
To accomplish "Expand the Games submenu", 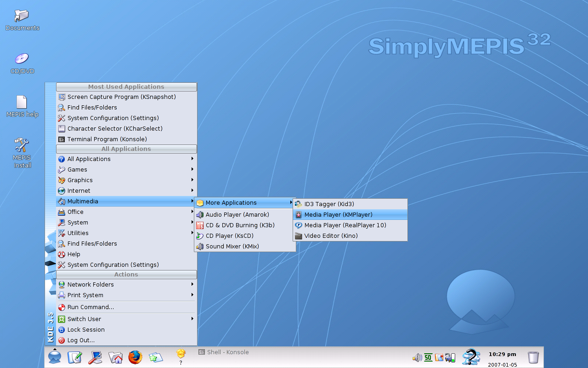I will tap(126, 169).
